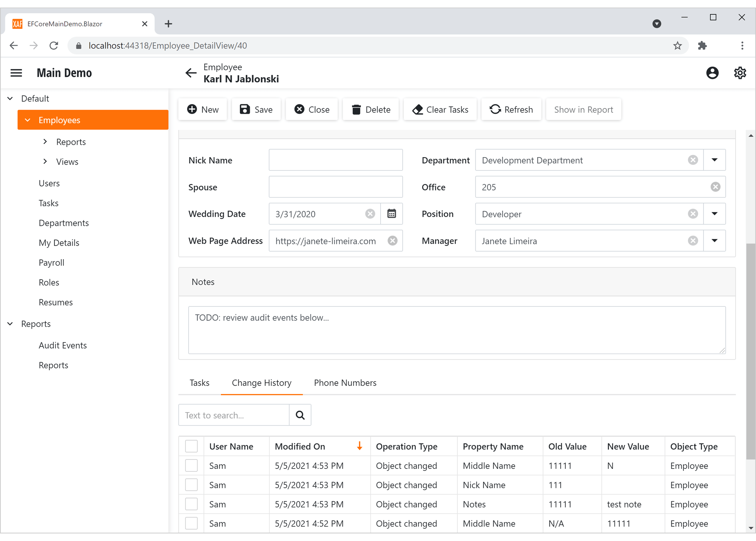Open the Department dropdown
This screenshot has height=541, width=756.
[714, 160]
